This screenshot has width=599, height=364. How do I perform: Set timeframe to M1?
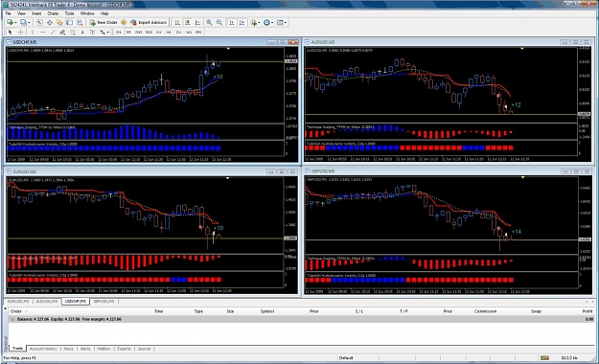[x=119, y=32]
